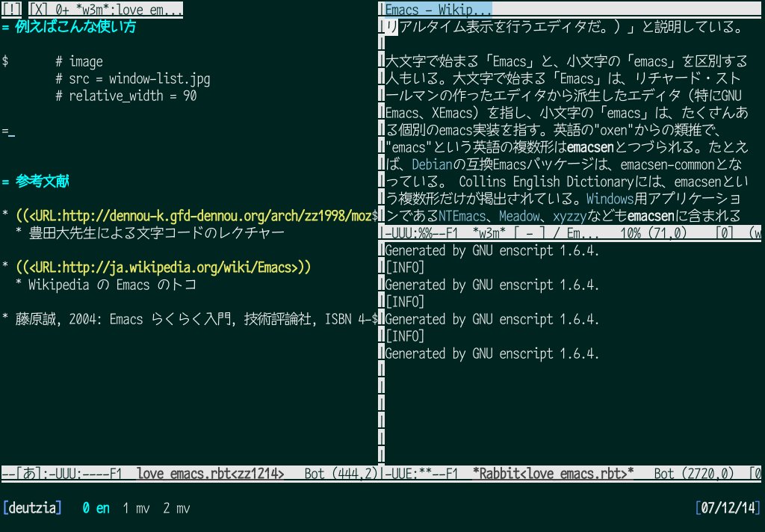Image resolution: width=765 pixels, height=532 pixels.
Task: Follow the xyzzy link
Action: (x=569, y=216)
